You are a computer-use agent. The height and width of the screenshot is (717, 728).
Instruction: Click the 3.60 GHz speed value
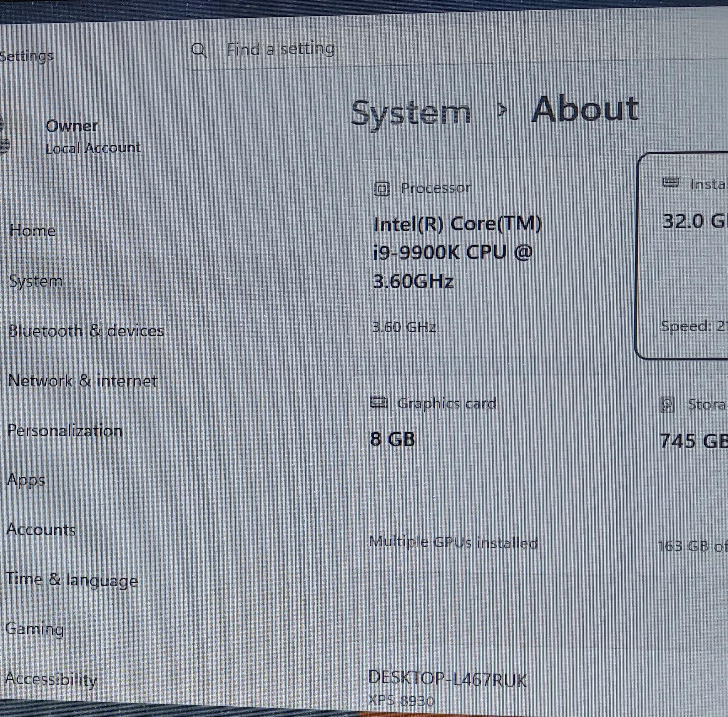click(404, 327)
